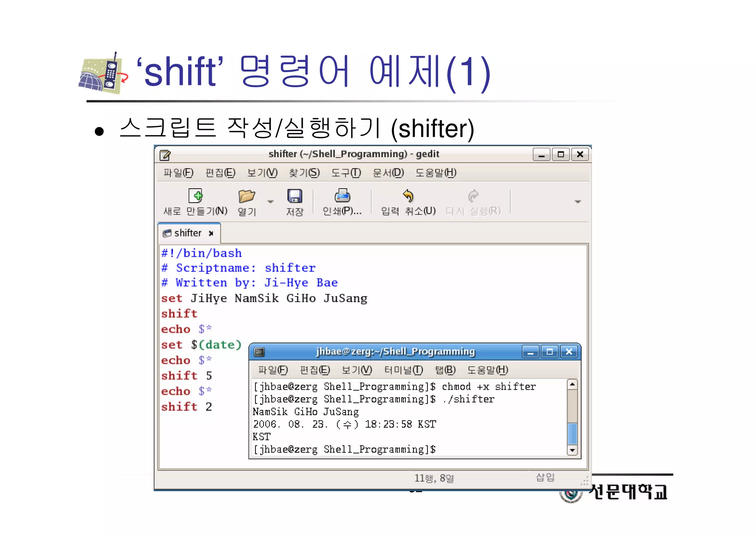Click the '11행, 8열' status bar position
The width and height of the screenshot is (756, 534).
[434, 478]
